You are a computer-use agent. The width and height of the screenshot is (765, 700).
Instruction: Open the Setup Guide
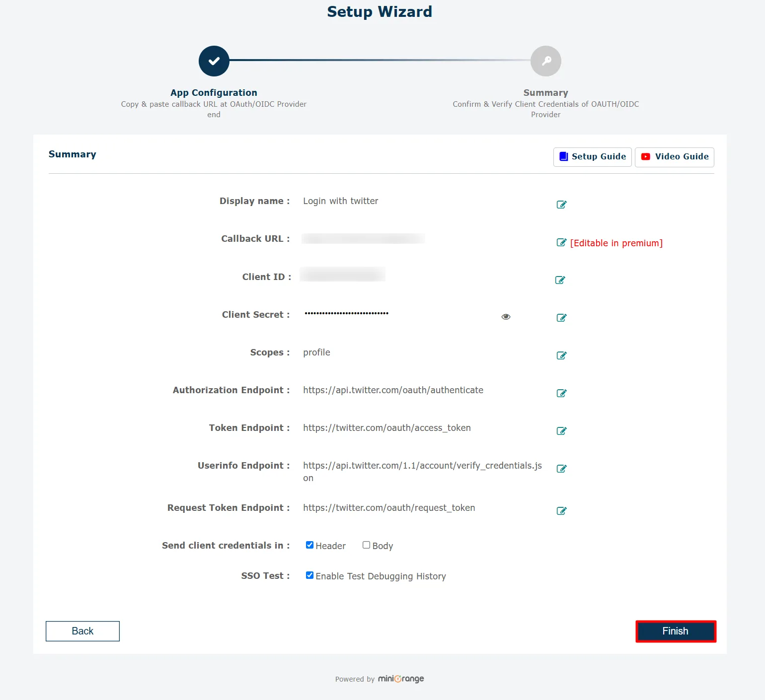(593, 157)
